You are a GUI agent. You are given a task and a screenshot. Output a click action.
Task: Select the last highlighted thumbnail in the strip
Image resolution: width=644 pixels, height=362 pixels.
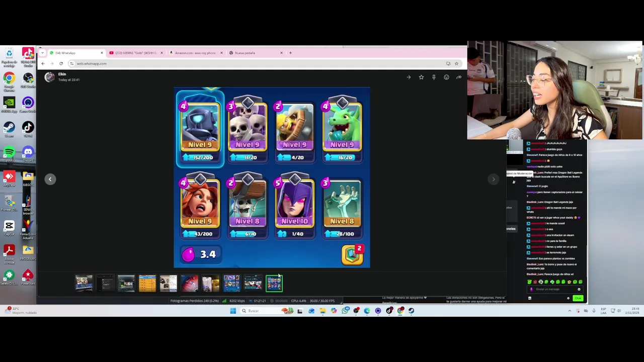tap(274, 284)
